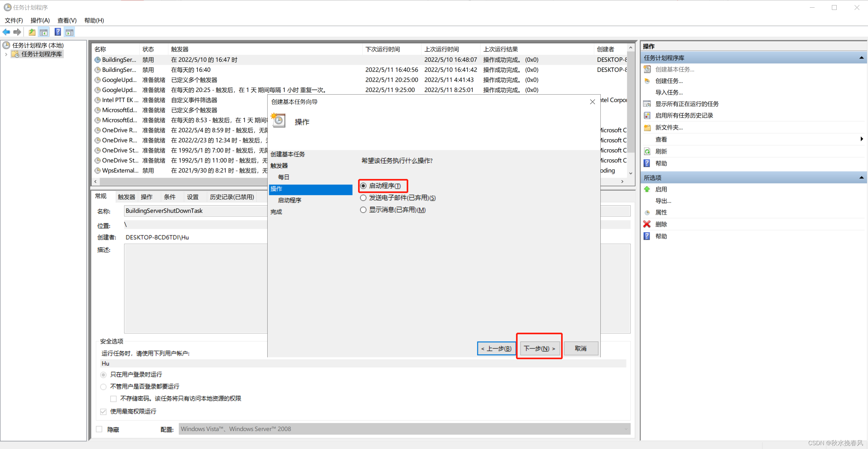Open the 帮助(H) menu
868x449 pixels.
[94, 20]
